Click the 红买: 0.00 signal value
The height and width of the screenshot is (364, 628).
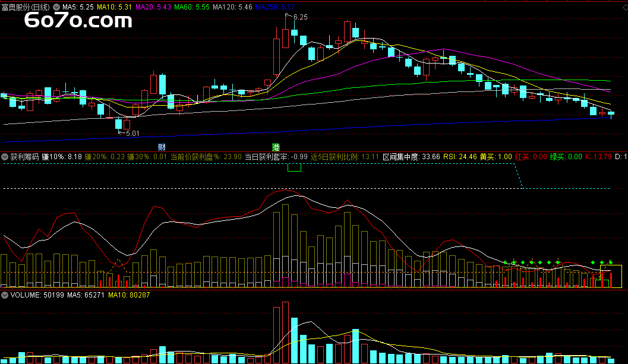click(531, 157)
